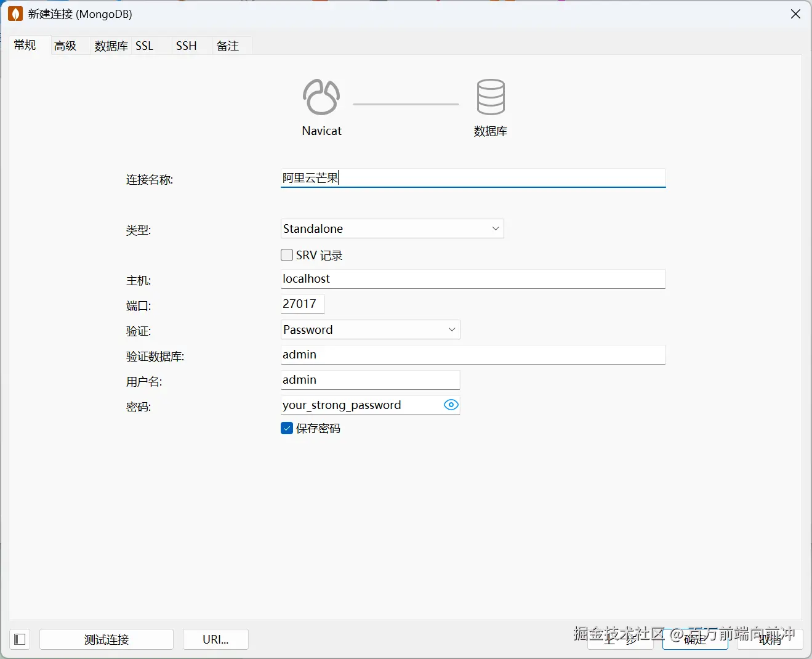Switch to the 数据库 tab
This screenshot has height=659, width=812.
click(x=111, y=45)
